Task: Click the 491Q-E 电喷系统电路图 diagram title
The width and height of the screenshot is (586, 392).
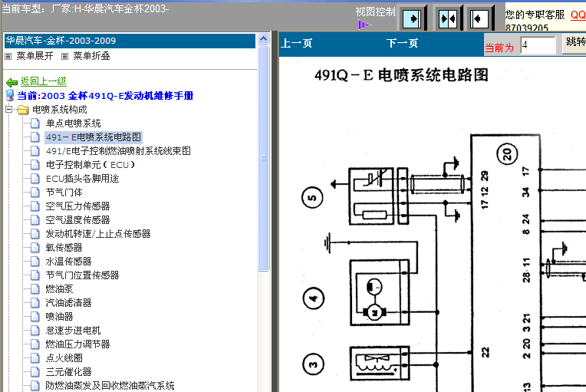Action: click(401, 75)
